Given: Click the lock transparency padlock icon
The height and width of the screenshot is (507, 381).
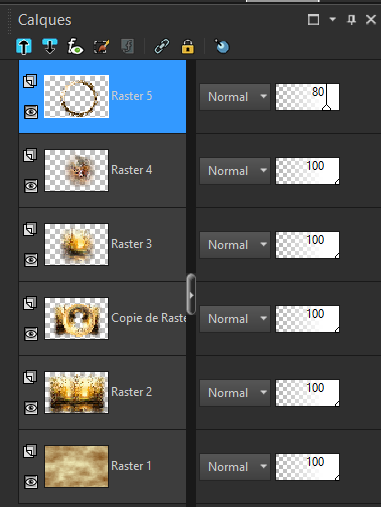Looking at the screenshot, I should point(188,46).
